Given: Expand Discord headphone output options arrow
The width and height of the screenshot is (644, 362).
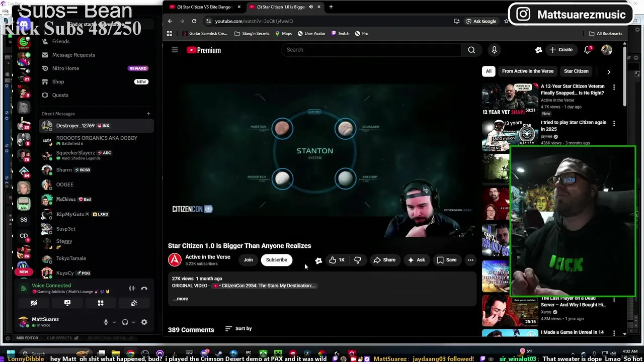Looking at the screenshot, I should (133, 322).
